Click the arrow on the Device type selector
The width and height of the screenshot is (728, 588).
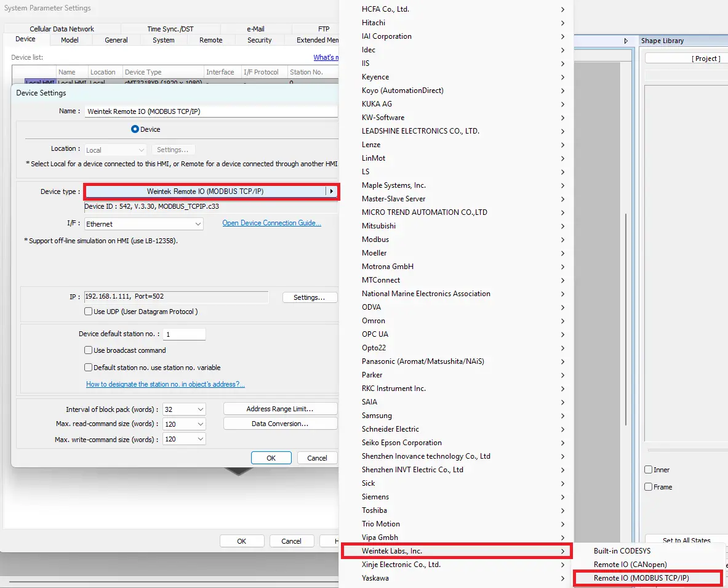pos(332,191)
